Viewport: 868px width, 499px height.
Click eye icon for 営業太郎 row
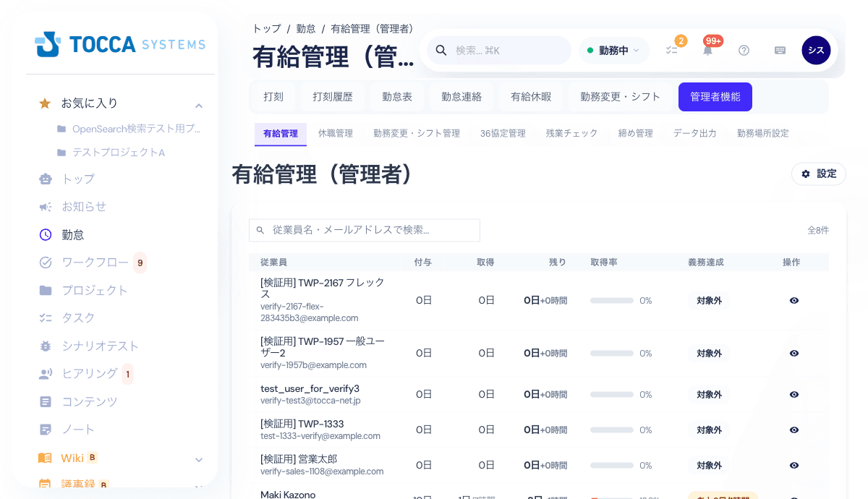[794, 466]
